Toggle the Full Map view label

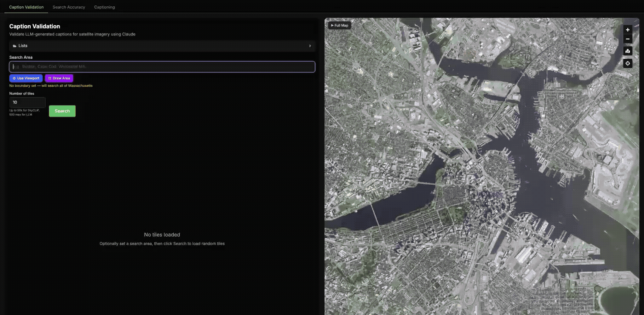342,26
